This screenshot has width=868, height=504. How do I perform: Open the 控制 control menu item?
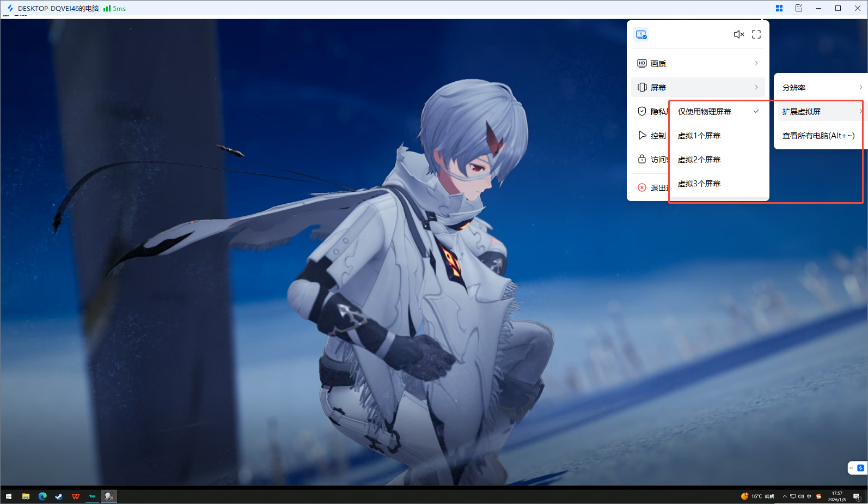[x=652, y=136]
